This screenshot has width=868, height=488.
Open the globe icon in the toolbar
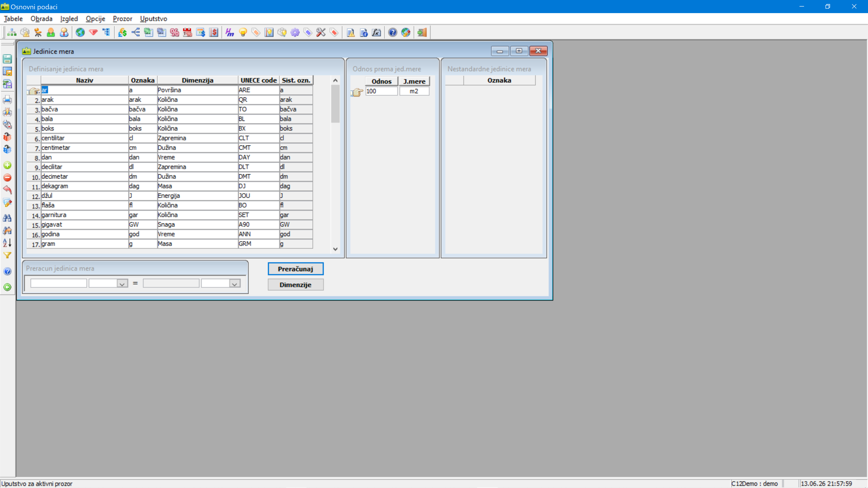coord(80,32)
